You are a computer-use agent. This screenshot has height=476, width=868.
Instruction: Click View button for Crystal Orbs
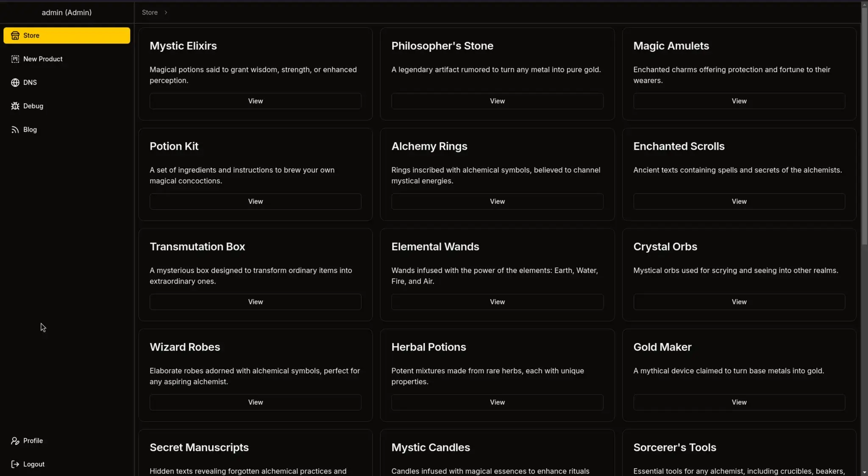(739, 302)
